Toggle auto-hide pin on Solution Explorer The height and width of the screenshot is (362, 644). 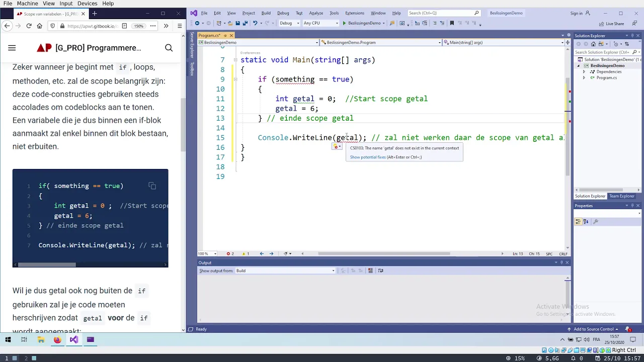coord(632,36)
